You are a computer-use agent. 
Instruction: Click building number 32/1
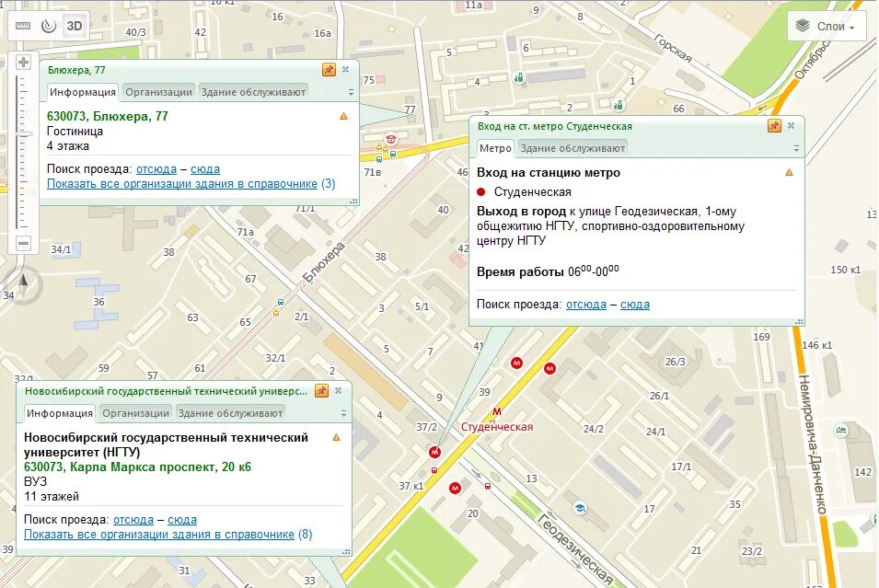[x=275, y=358]
